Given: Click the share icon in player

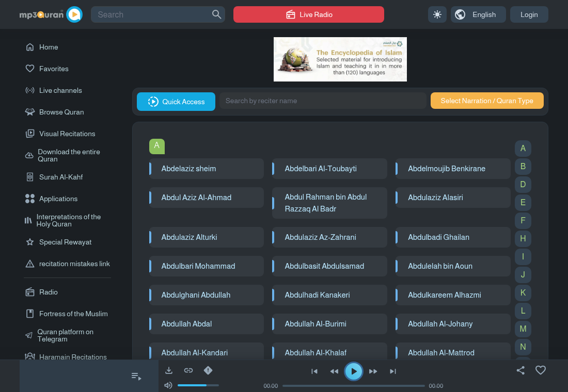Looking at the screenshot, I should click(520, 370).
